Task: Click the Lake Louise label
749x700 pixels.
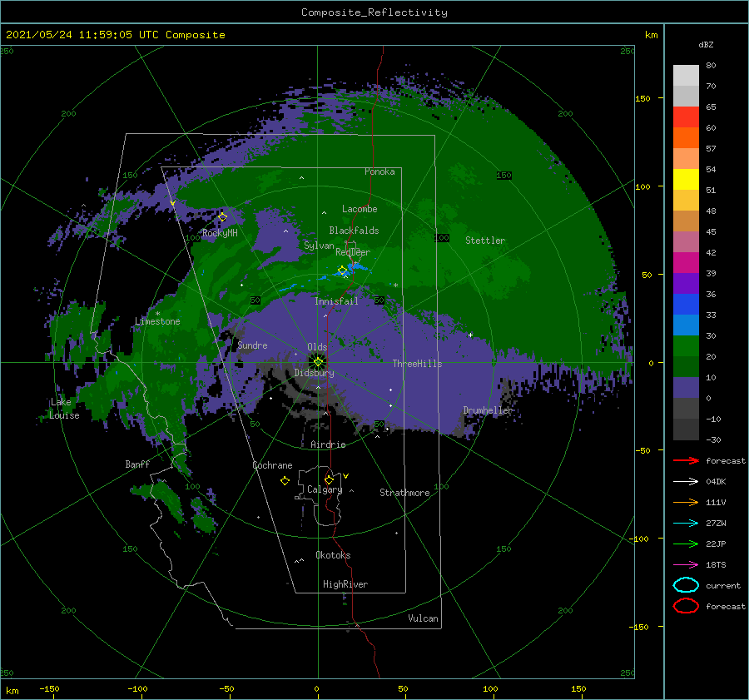Action: [x=64, y=409]
